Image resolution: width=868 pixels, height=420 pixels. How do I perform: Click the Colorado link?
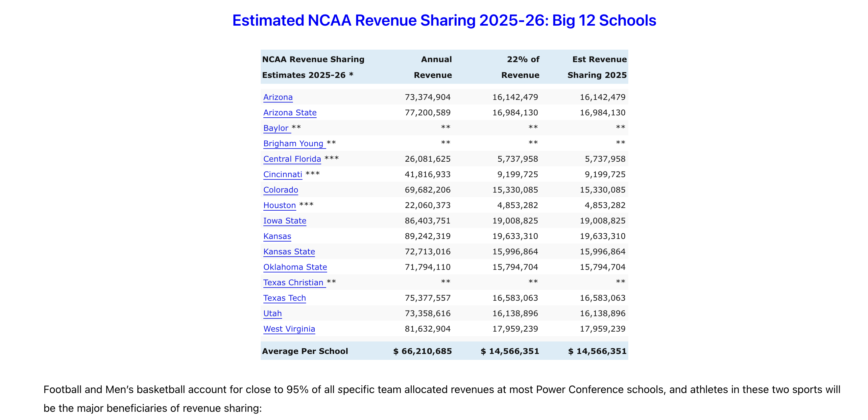(280, 190)
